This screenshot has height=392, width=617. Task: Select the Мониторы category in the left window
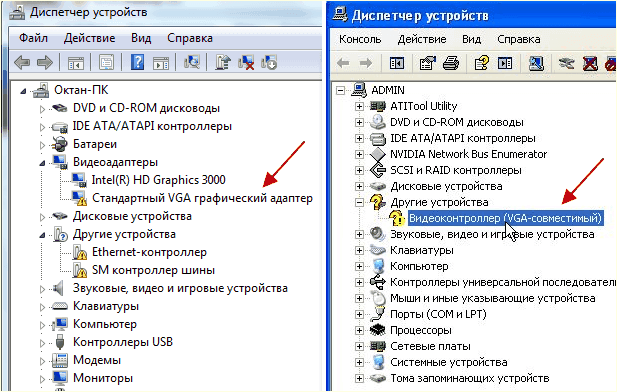coord(103,378)
